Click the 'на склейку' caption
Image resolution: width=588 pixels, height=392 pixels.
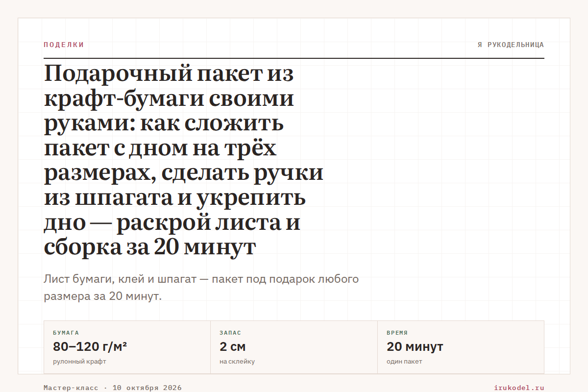coord(237,362)
